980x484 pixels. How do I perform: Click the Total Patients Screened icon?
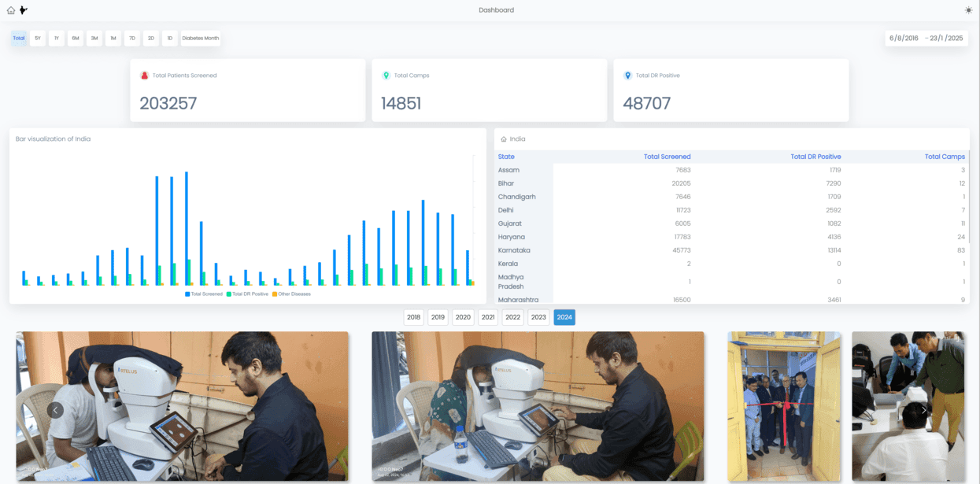[145, 76]
